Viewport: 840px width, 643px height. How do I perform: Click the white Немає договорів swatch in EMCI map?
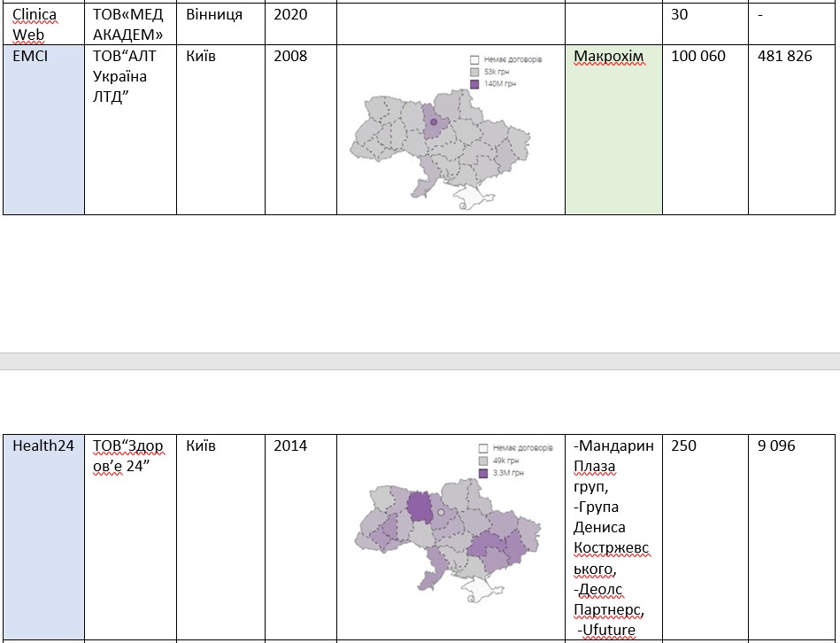coord(474,60)
